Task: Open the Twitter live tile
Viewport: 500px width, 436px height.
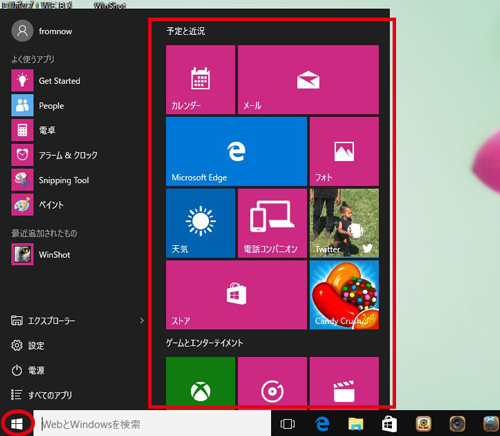Action: 344,223
